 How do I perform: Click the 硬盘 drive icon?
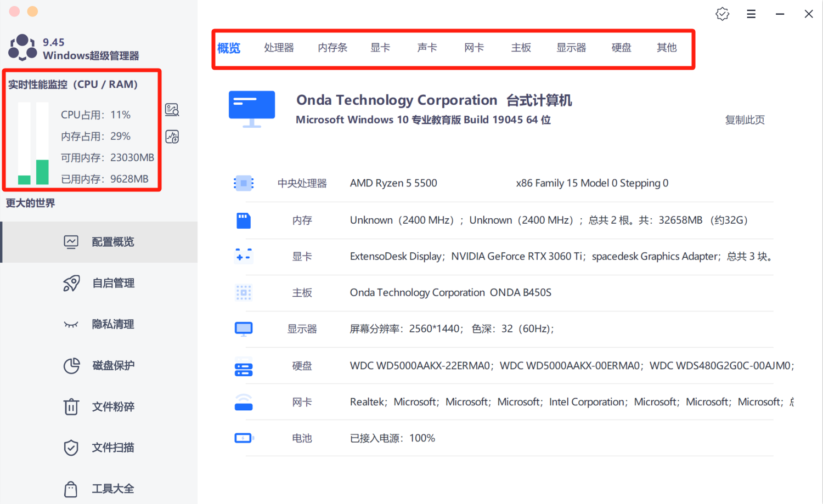pyautogui.click(x=244, y=367)
